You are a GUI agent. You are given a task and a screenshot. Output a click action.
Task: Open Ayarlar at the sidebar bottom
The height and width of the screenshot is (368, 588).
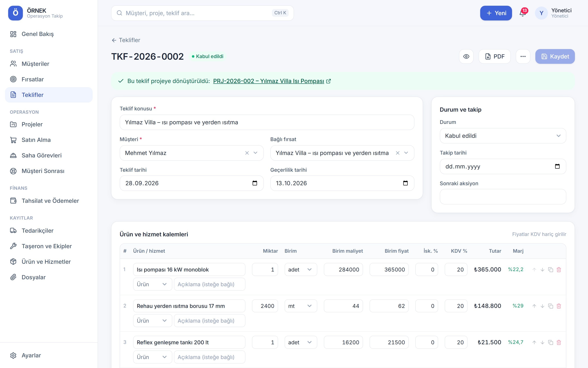(49, 355)
